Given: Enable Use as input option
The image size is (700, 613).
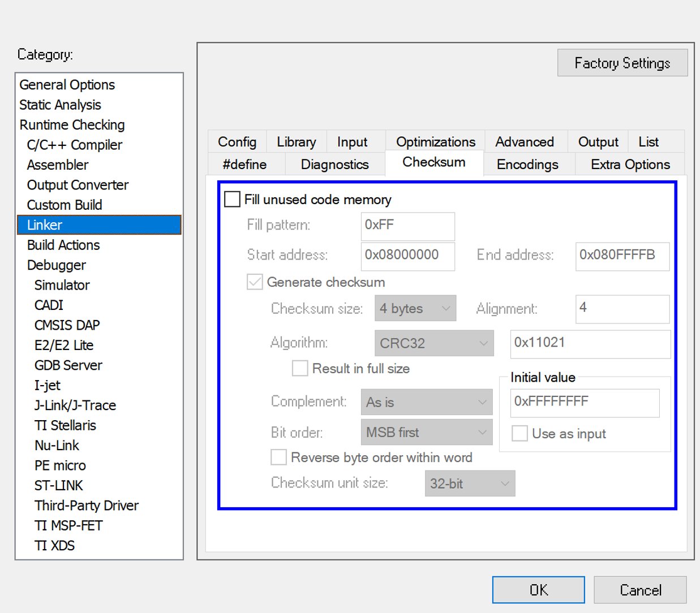Looking at the screenshot, I should coord(519,433).
